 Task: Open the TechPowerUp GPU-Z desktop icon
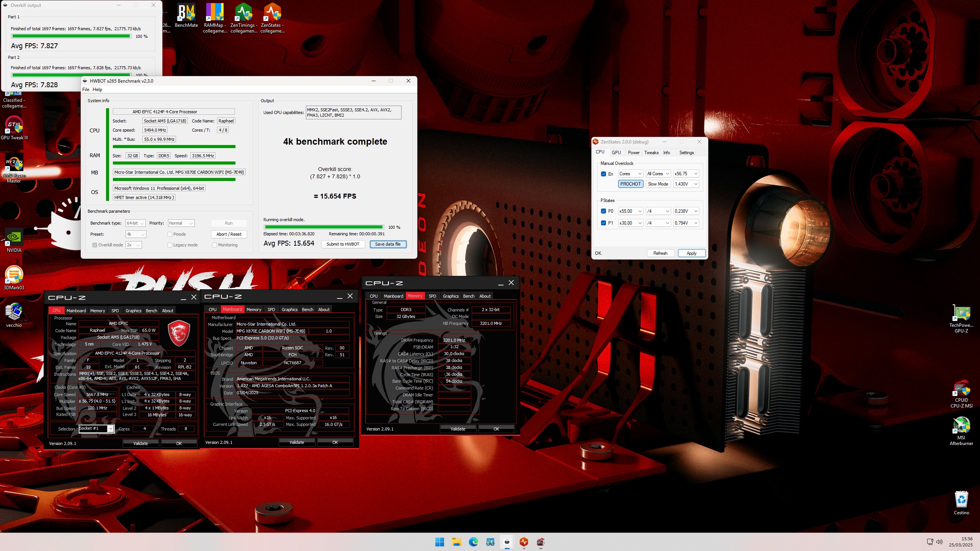click(961, 318)
